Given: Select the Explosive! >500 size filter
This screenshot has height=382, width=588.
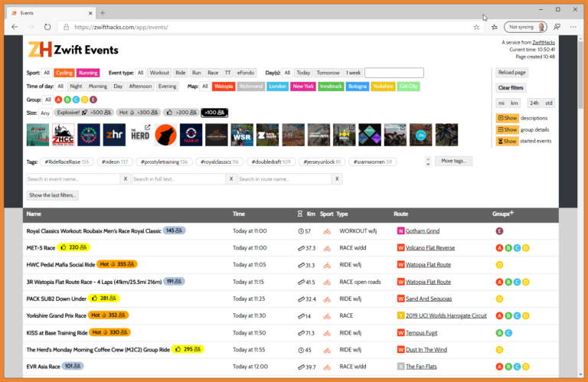Looking at the screenshot, I should point(83,113).
